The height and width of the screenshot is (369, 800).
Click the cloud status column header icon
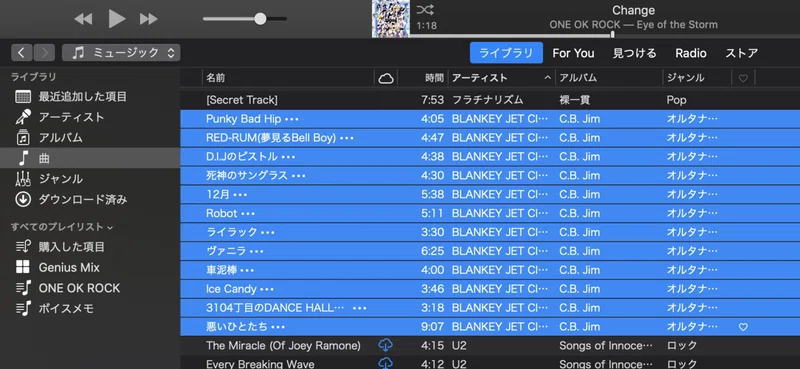pyautogui.click(x=386, y=78)
